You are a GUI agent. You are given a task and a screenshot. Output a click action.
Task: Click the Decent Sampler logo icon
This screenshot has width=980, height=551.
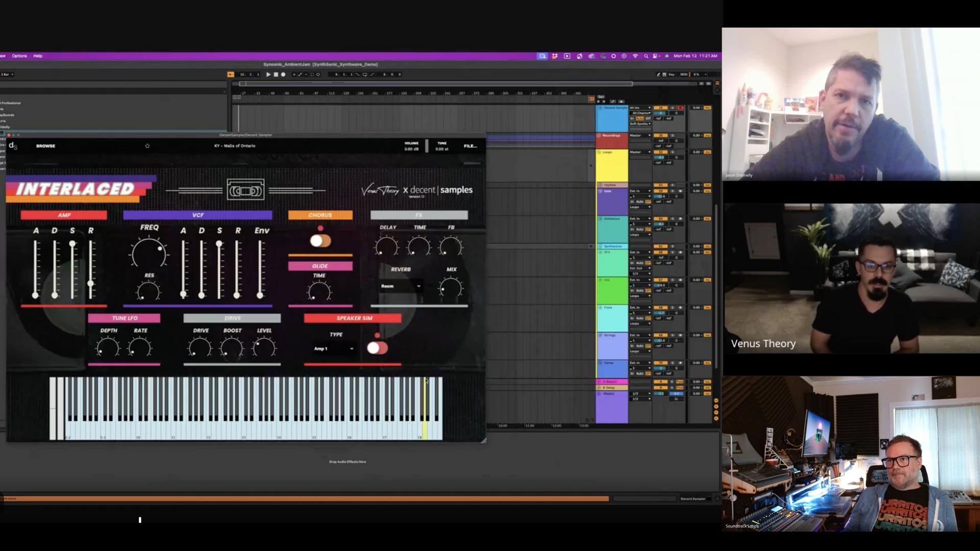point(13,146)
